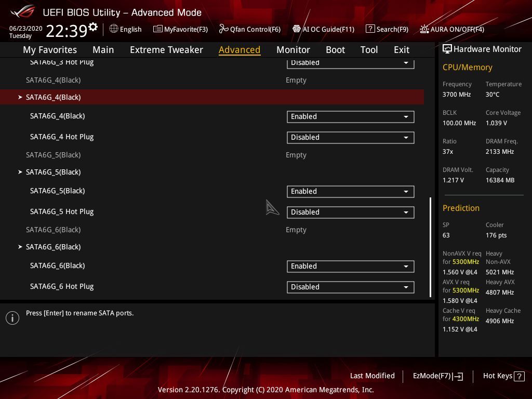Image resolution: width=532 pixels, height=399 pixels.
Task: Click the 2133 MHz DRAM frequency value
Action: pos(499,152)
